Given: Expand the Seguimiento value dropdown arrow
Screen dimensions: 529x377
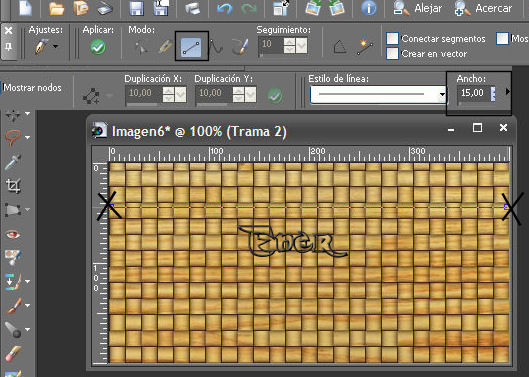Looking at the screenshot, I should (x=302, y=45).
